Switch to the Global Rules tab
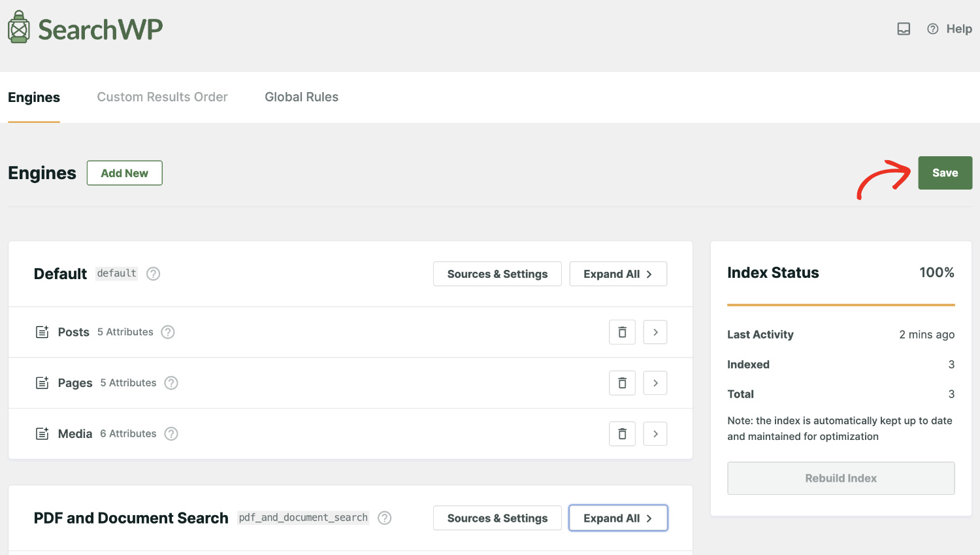The height and width of the screenshot is (555, 980). pyautogui.click(x=301, y=97)
